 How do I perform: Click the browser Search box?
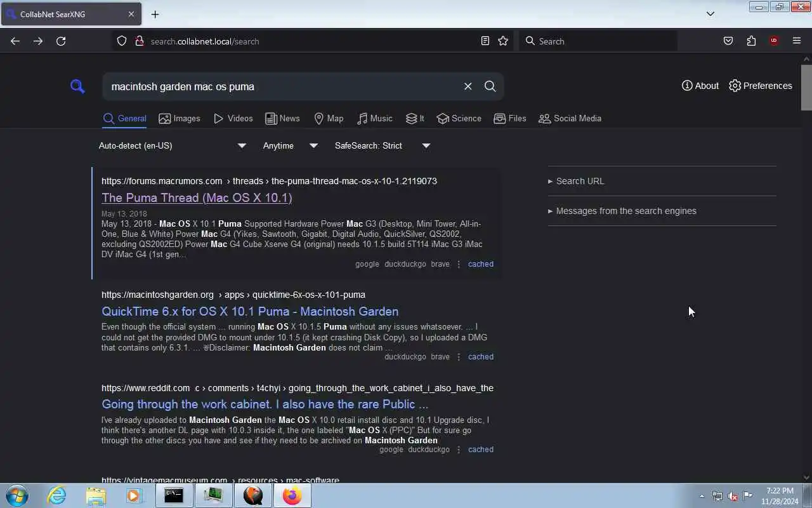click(x=598, y=41)
